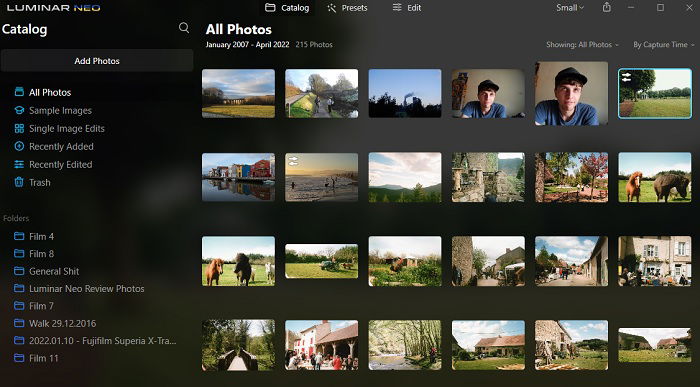The width and height of the screenshot is (700, 387).
Task: Click the edited badge on park photo thumbnail
Action: [x=626, y=77]
